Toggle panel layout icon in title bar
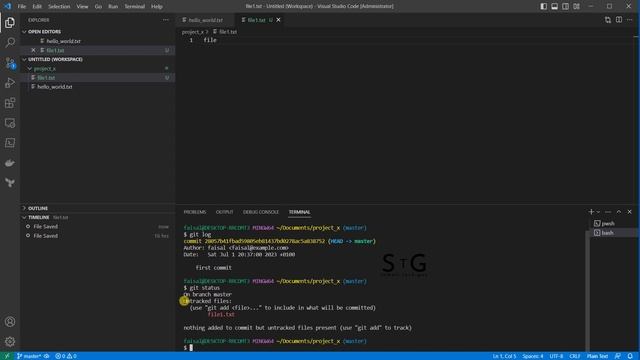 554,6
